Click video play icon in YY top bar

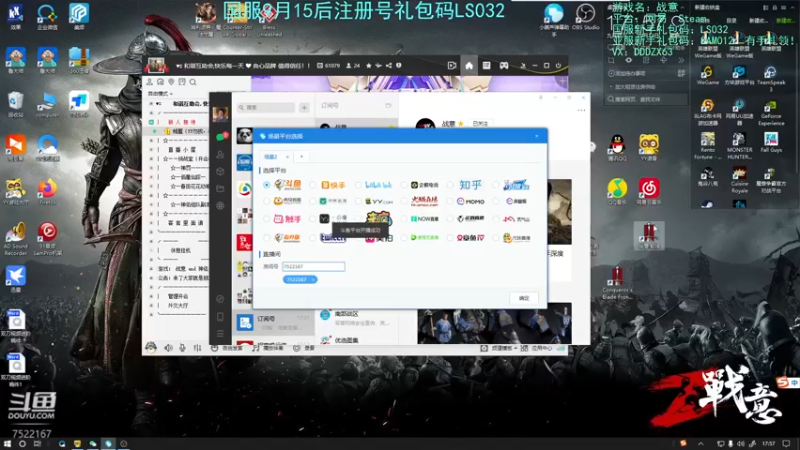tap(452, 65)
